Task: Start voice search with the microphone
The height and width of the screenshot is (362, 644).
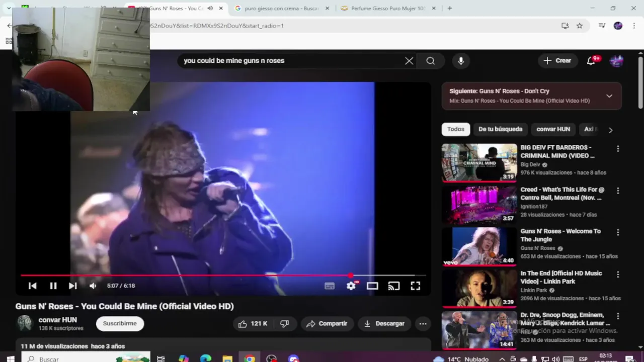Action: (461, 61)
